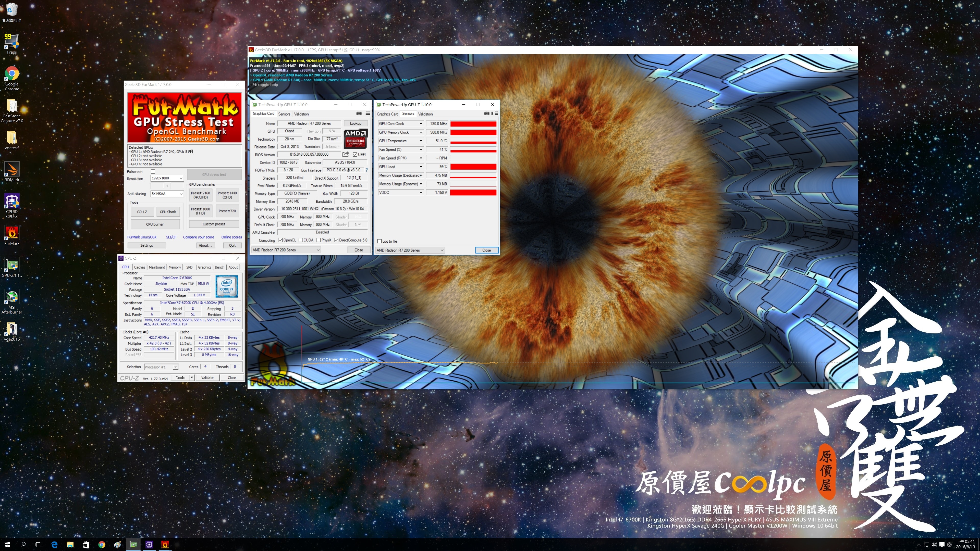The height and width of the screenshot is (551, 980).
Task: Open the hamburger menu in left GPU-Z window
Action: 367,113
